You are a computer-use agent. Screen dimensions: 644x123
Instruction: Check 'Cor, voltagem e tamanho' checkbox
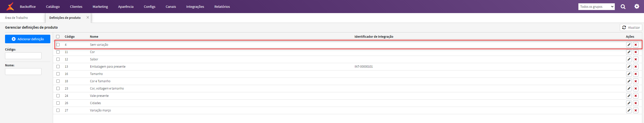[58, 88]
